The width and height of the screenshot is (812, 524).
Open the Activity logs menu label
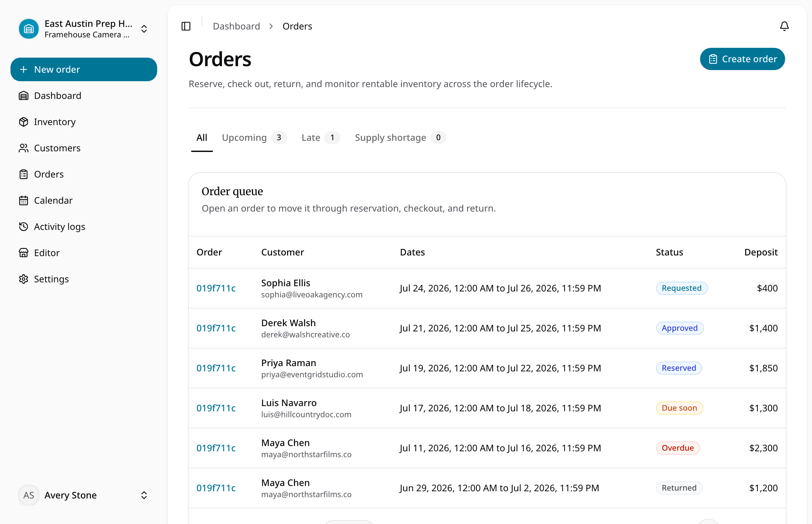[x=60, y=227]
